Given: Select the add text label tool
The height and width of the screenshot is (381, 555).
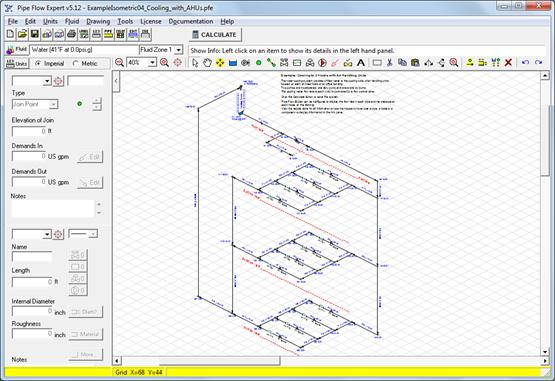Looking at the screenshot, I should pos(360,63).
